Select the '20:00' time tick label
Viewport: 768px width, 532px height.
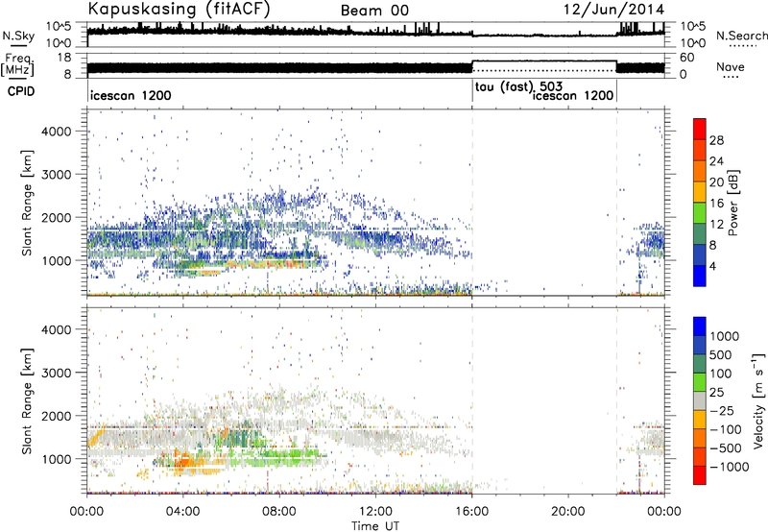point(568,512)
